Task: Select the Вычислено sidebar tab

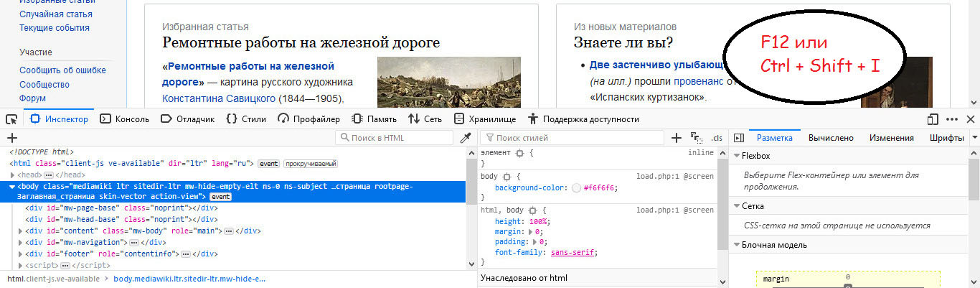Action: pyautogui.click(x=831, y=138)
